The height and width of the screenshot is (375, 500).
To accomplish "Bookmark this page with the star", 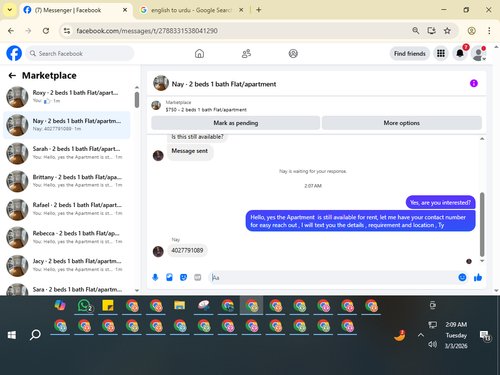I will [x=447, y=31].
